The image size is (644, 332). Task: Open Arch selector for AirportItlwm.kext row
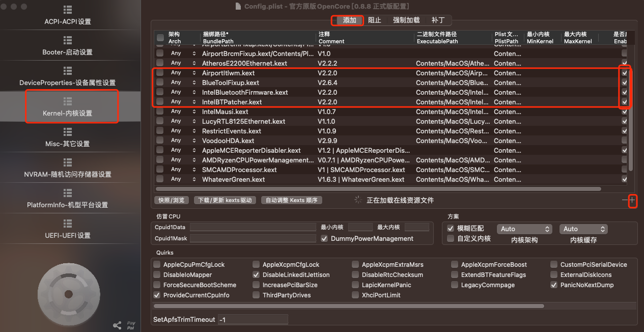tap(194, 73)
